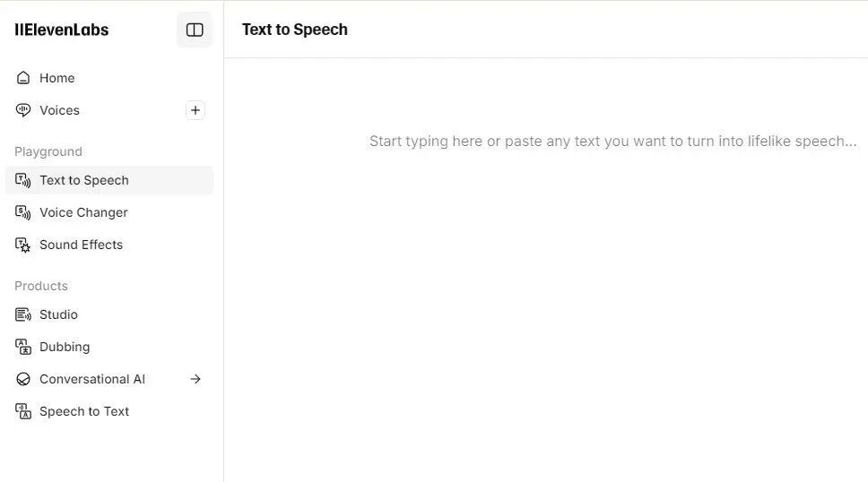The image size is (868, 482).
Task: Click the Voice Changer icon
Action: click(x=23, y=212)
